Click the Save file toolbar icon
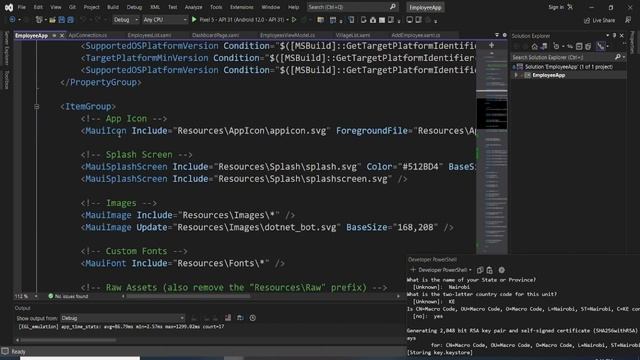Image resolution: width=640 pixels, height=360 pixels. click(x=61, y=20)
